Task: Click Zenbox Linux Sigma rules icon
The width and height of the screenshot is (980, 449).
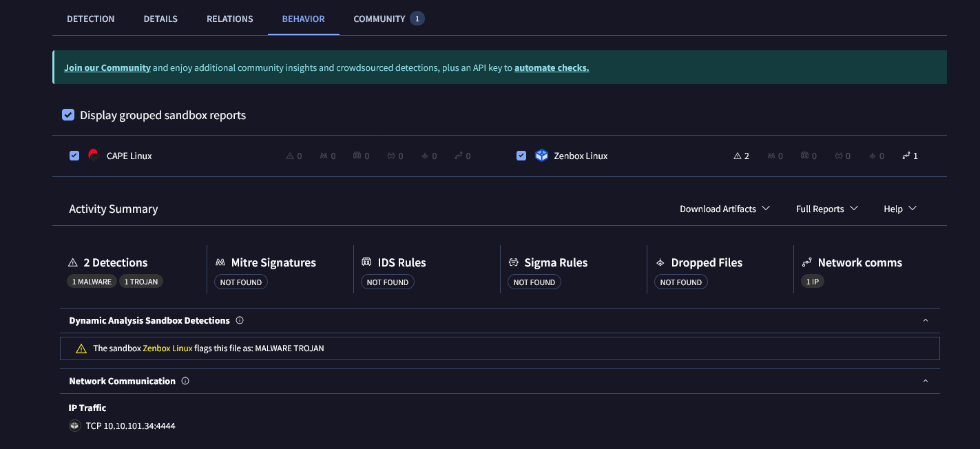Action: pos(838,156)
